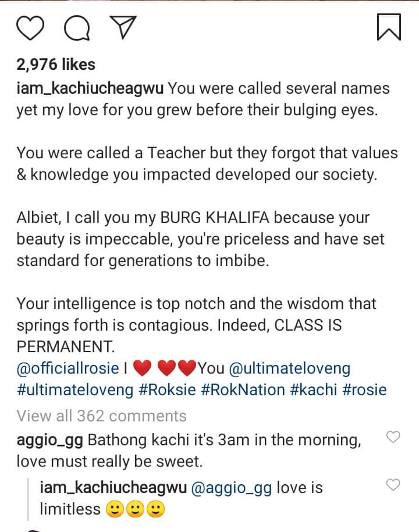Like the aggio_gg comment

[394, 437]
